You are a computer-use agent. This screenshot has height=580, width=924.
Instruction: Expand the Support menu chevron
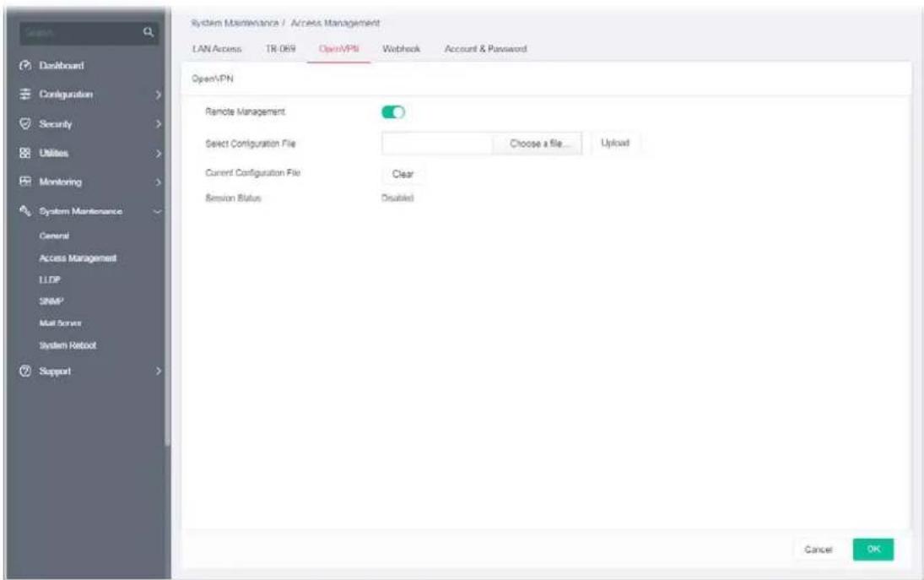(158, 371)
